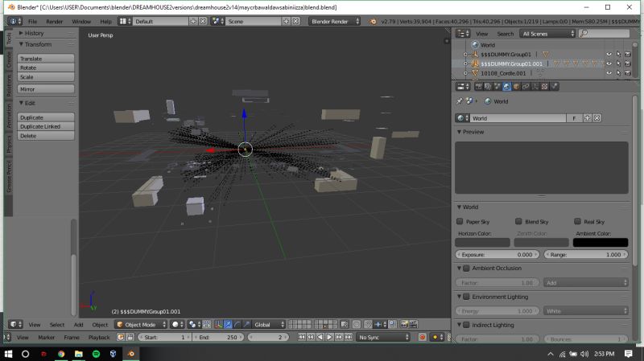The height and width of the screenshot is (361, 644).
Task: Click the add new World plus icon
Action: point(588,118)
